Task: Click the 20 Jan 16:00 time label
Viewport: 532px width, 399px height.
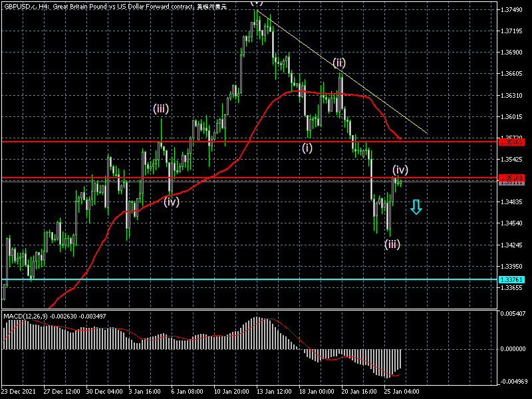Action: 359,392
